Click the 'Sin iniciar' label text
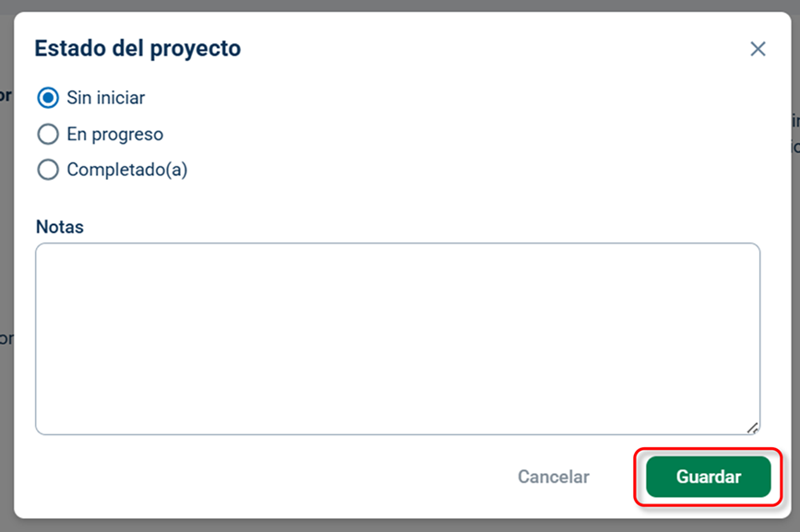800x532 pixels. click(105, 98)
